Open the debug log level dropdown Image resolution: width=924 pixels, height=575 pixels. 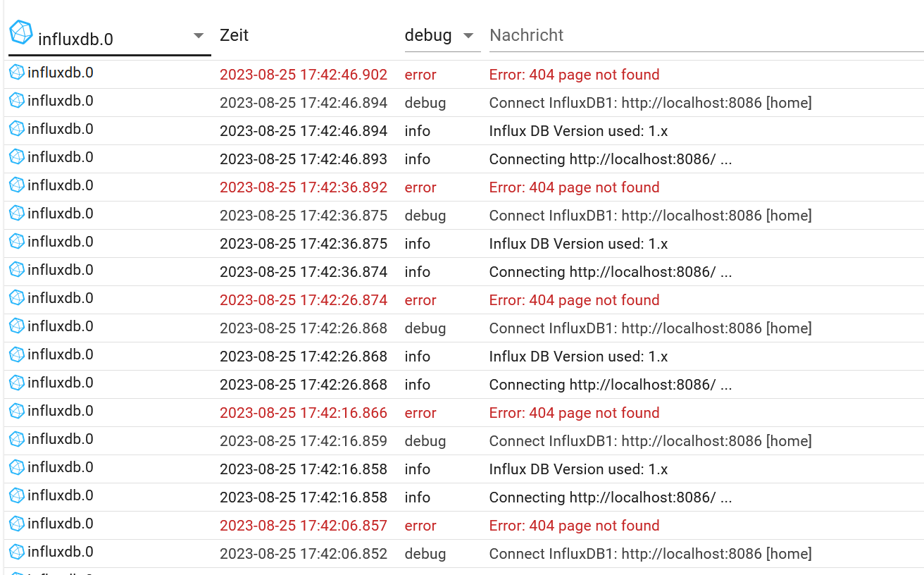[x=428, y=35]
